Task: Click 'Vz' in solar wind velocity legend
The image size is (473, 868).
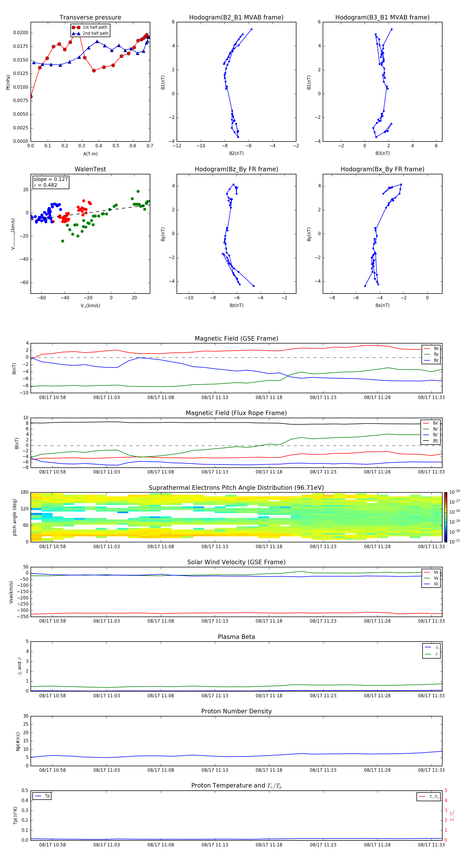Action: 431,584
